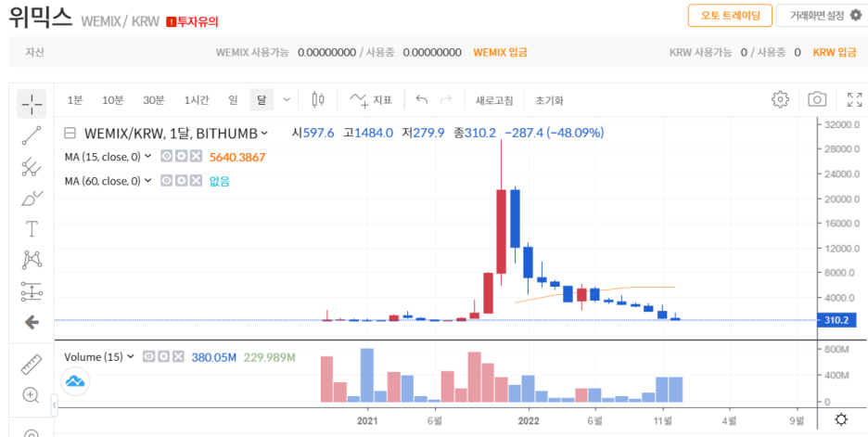The image size is (868, 437).
Task: Click the WEMIX 입금 deposit link
Action: coord(500,53)
